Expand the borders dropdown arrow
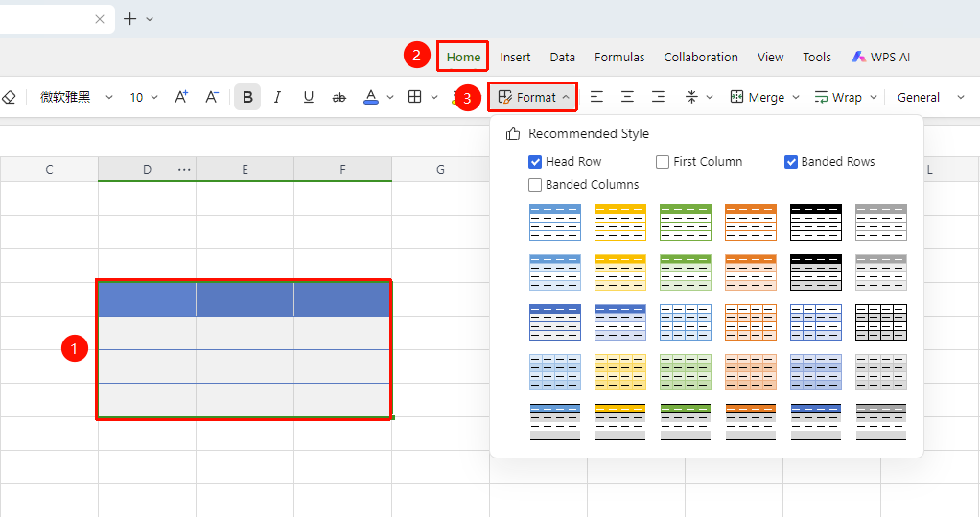Viewport: 980px width, 517px height. pyautogui.click(x=433, y=98)
